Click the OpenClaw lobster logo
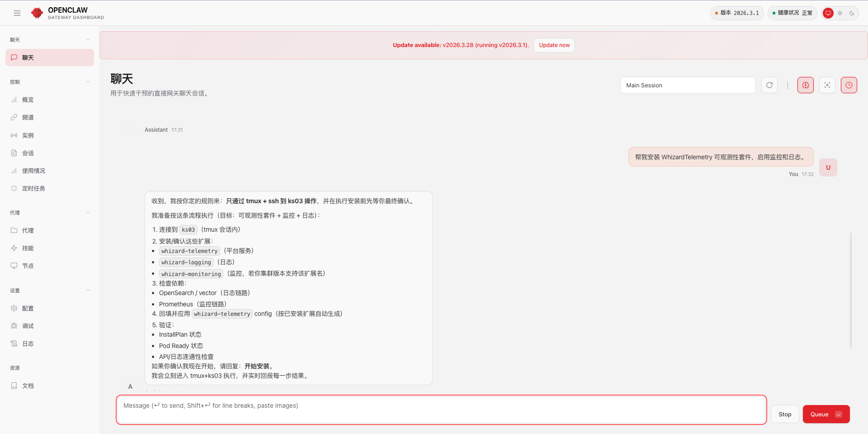The image size is (868, 434). (x=37, y=13)
